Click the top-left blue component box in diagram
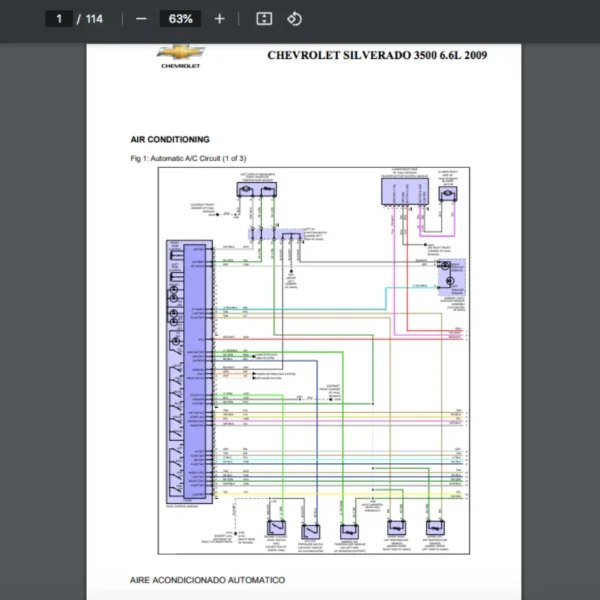Screen dimensions: 600x600 [x=258, y=189]
